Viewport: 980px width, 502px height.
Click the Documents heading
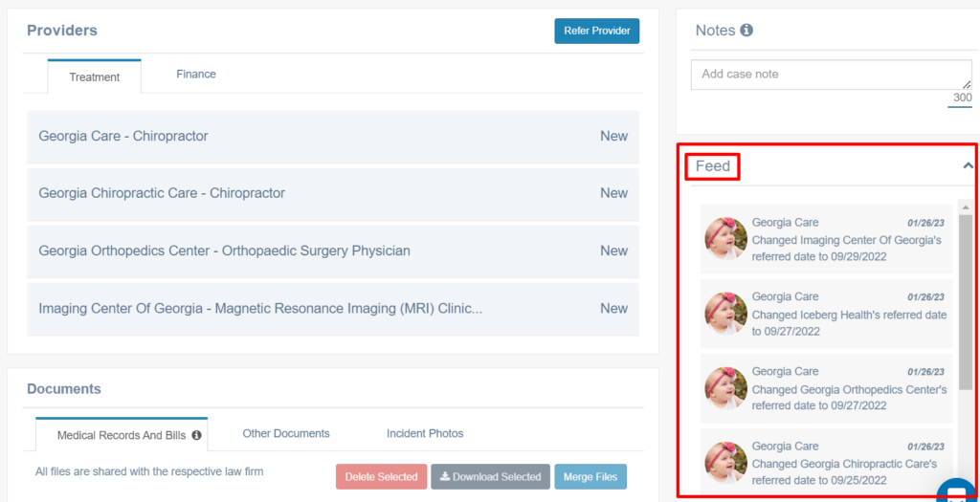coord(64,389)
